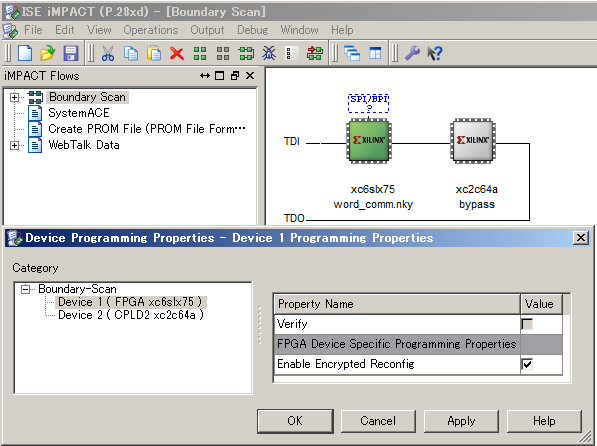Select Device 2 (CPLD2 xc2c64a)
The height and width of the screenshot is (446, 597).
131,315
